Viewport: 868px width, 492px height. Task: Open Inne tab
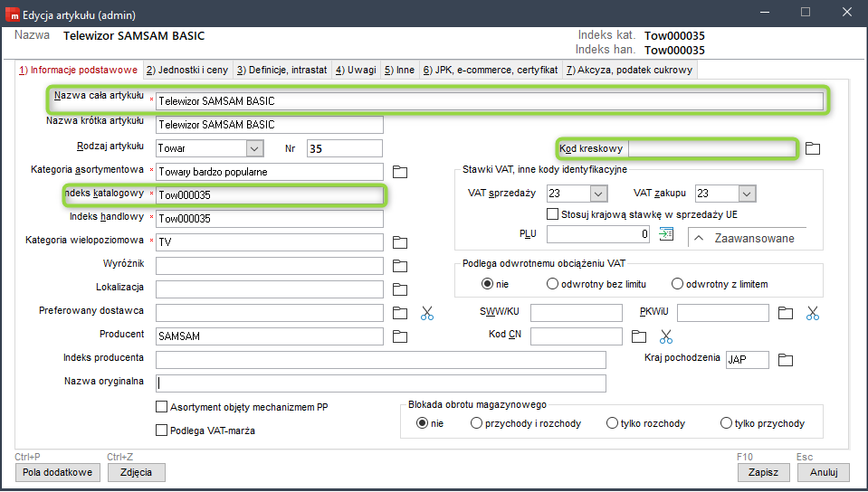pos(400,70)
